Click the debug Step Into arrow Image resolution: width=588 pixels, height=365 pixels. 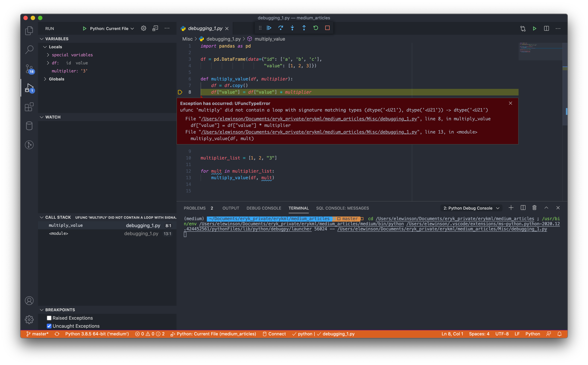point(292,28)
